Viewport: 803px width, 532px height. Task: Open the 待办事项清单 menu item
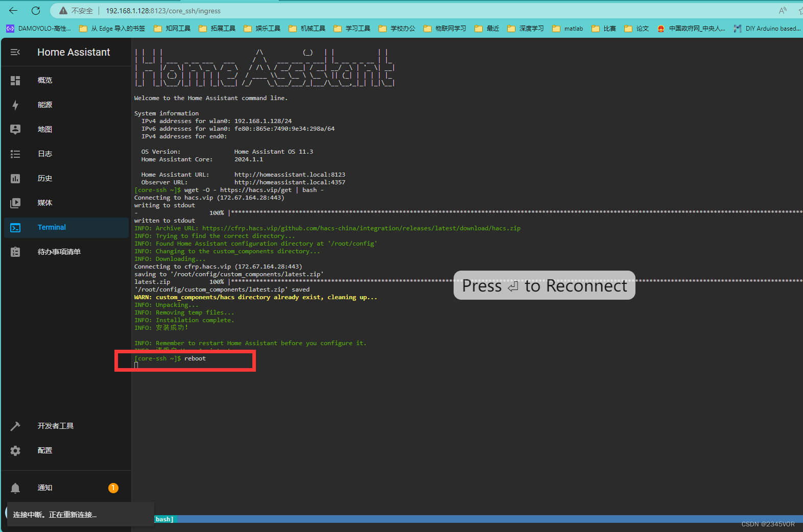(66, 252)
